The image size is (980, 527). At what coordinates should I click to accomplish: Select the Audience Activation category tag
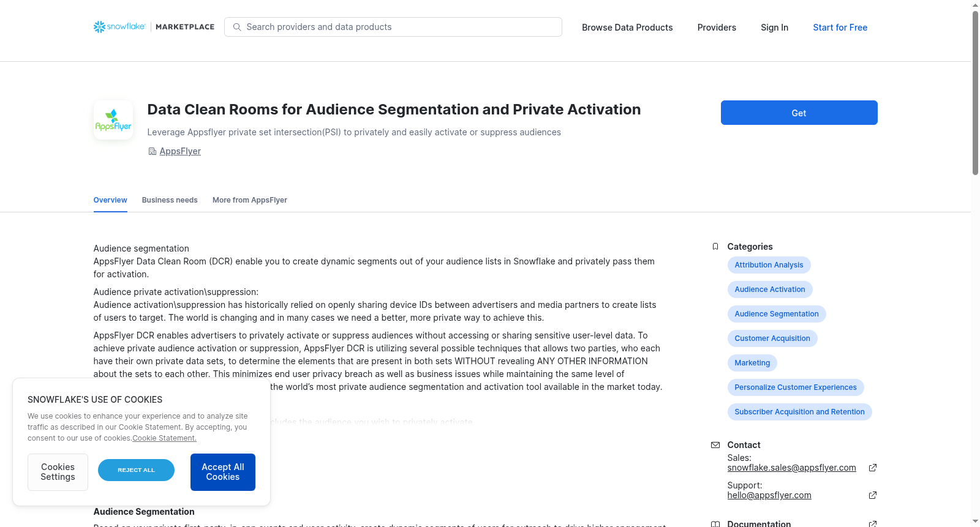tap(770, 290)
